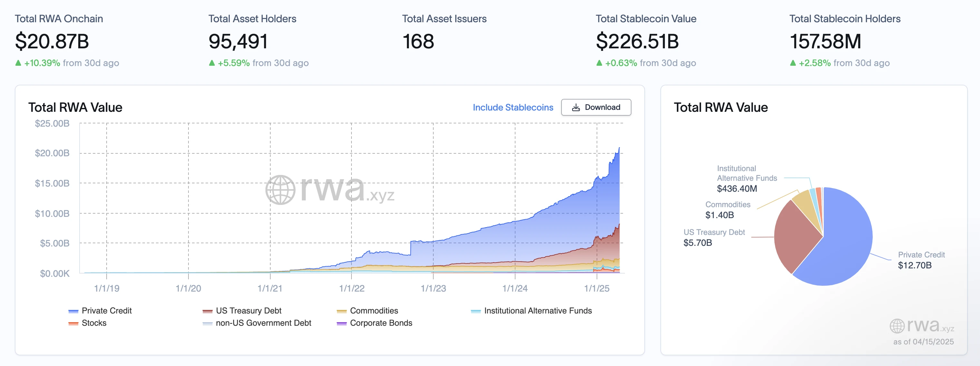980x366 pixels.
Task: Click the Include Stablecoins link
Action: pyautogui.click(x=513, y=107)
